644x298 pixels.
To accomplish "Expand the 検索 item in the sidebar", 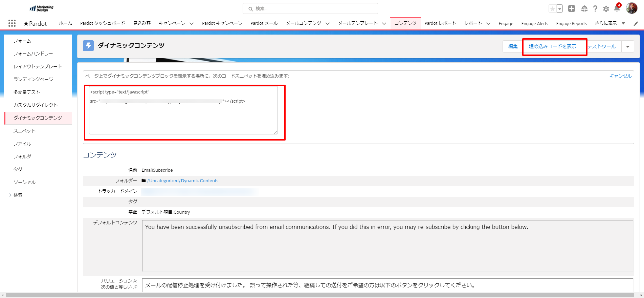I will (x=10, y=195).
